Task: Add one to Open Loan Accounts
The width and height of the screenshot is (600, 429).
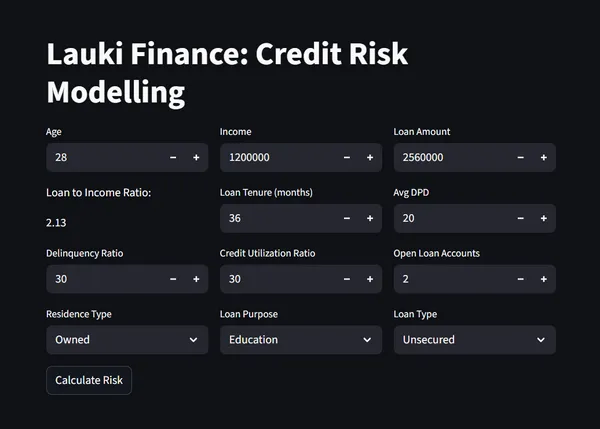Action: pos(543,279)
